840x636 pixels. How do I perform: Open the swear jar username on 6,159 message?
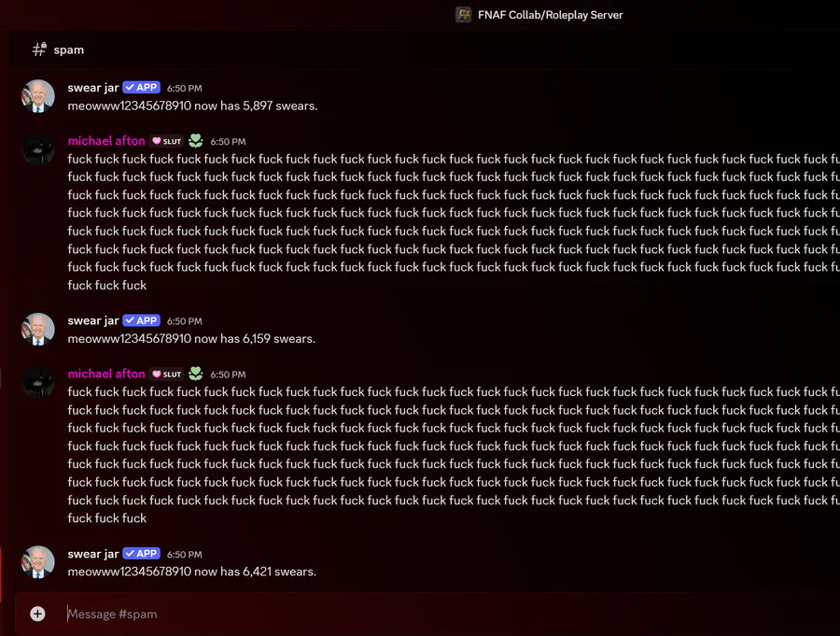click(x=93, y=320)
